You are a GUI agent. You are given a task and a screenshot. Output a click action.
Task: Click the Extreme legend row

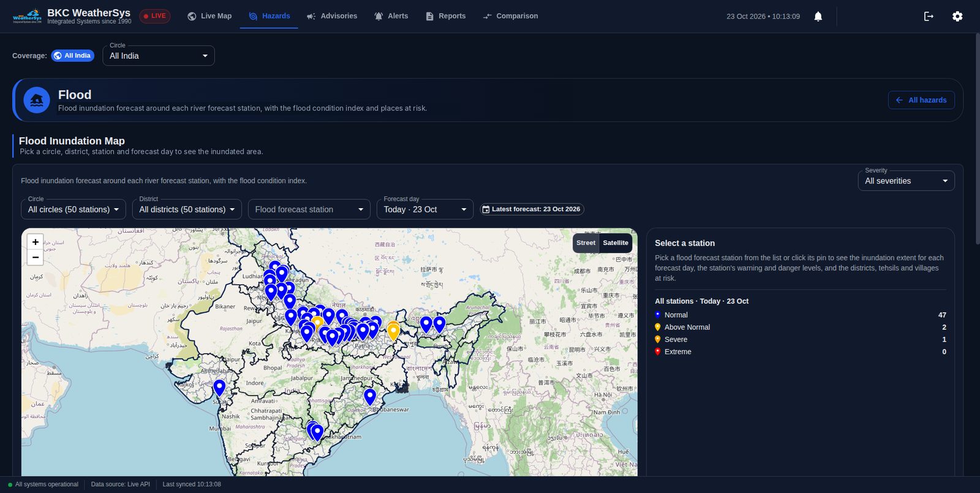click(801, 352)
